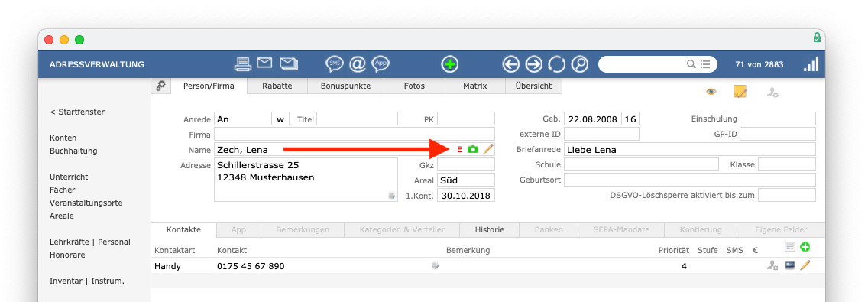The height and width of the screenshot is (302, 868).
Task: Open the Kategorien & Verteiler sub-tab
Action: (401, 229)
